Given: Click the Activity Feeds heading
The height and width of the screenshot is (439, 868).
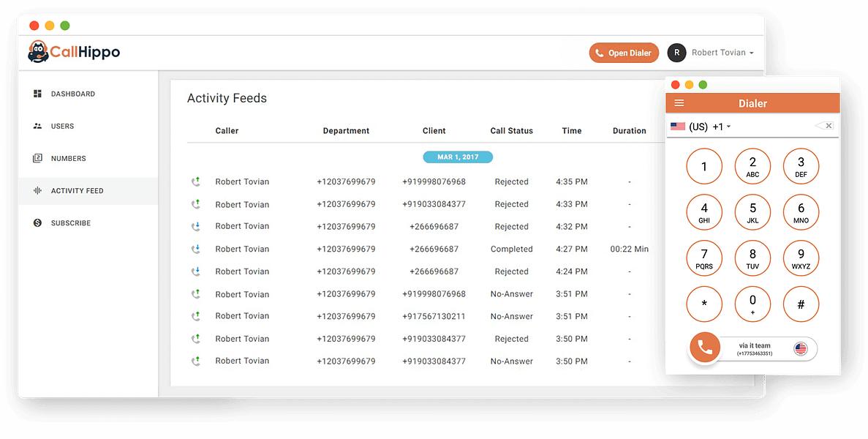Looking at the screenshot, I should [x=227, y=98].
